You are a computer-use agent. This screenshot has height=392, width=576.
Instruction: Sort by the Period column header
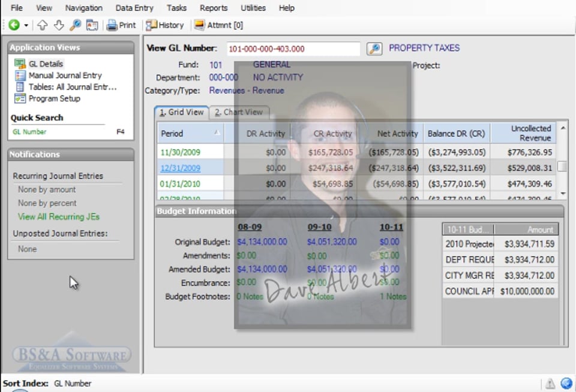pos(190,133)
